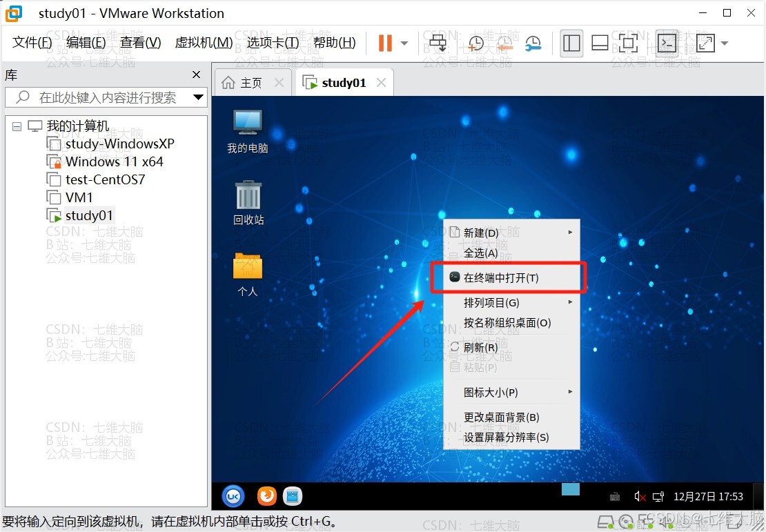Expand 排列项目(G) submenu
766x532 pixels.
point(511,302)
